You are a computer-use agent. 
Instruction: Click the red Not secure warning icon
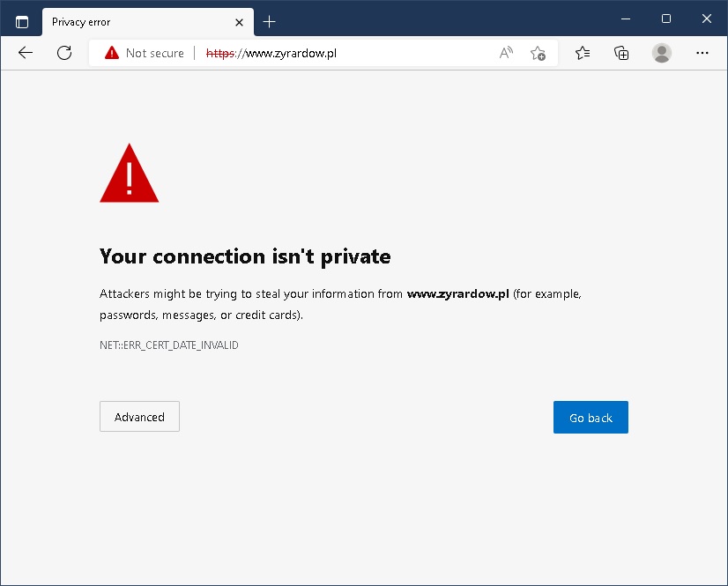[112, 53]
